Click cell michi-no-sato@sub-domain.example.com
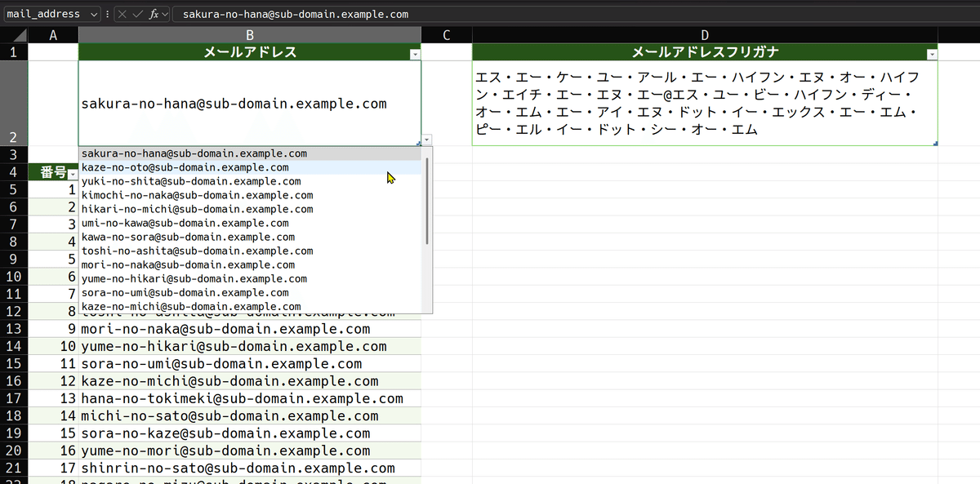The height and width of the screenshot is (484, 980). (250, 415)
